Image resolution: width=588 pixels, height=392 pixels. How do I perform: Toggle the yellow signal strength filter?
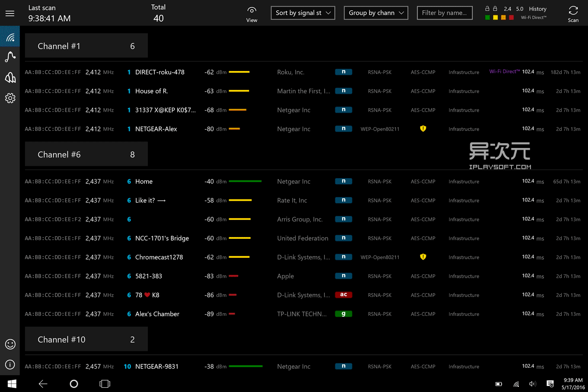tap(495, 17)
